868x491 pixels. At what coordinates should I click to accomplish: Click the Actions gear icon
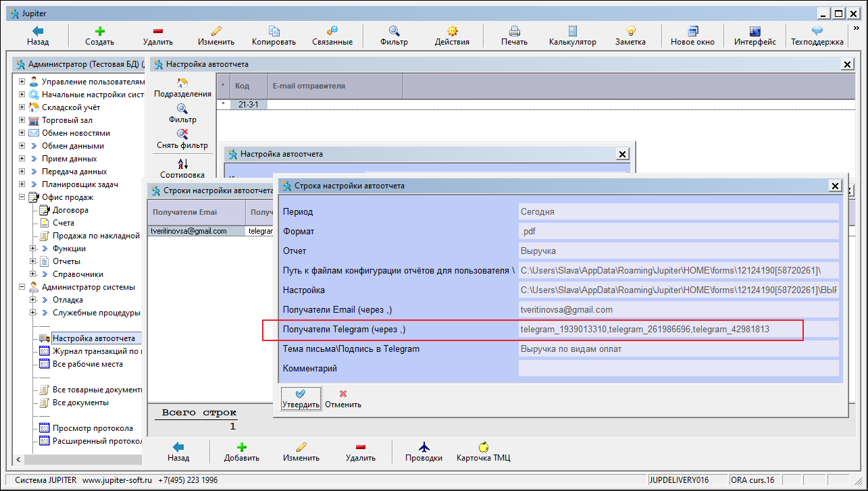452,31
